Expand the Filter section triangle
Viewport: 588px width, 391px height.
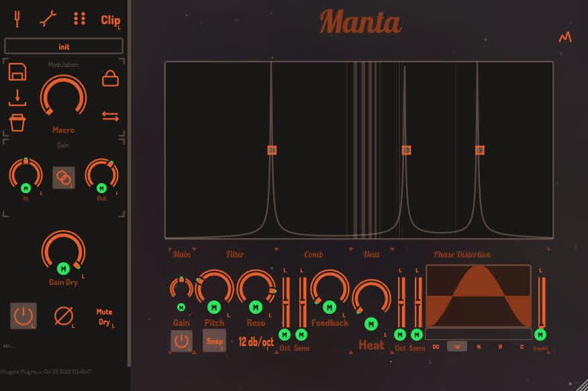(277, 249)
